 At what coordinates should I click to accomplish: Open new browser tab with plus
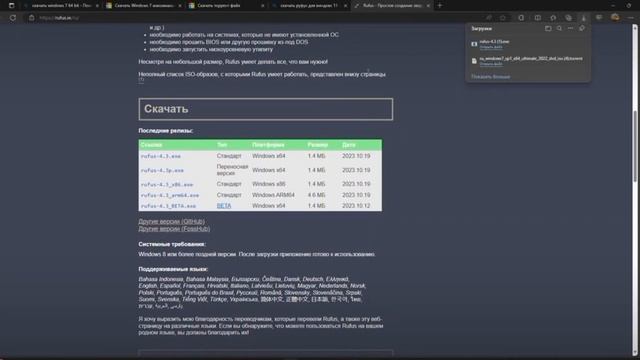tap(440, 6)
